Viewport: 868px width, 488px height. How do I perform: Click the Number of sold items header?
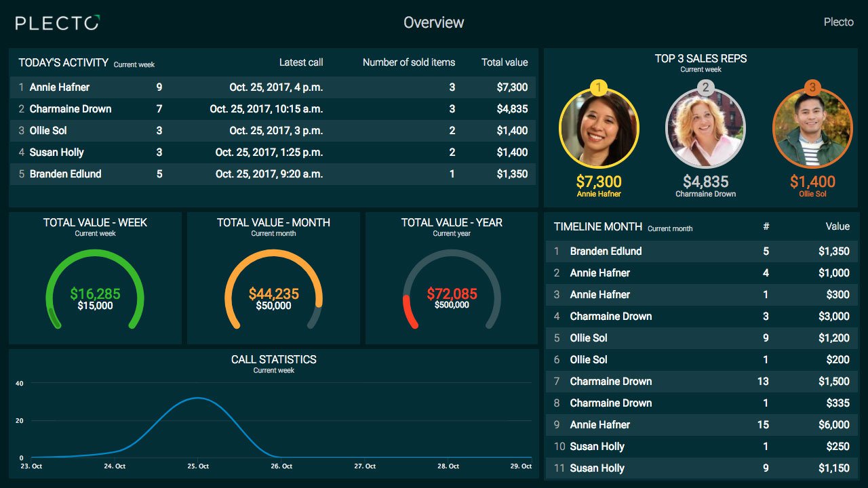(409, 62)
